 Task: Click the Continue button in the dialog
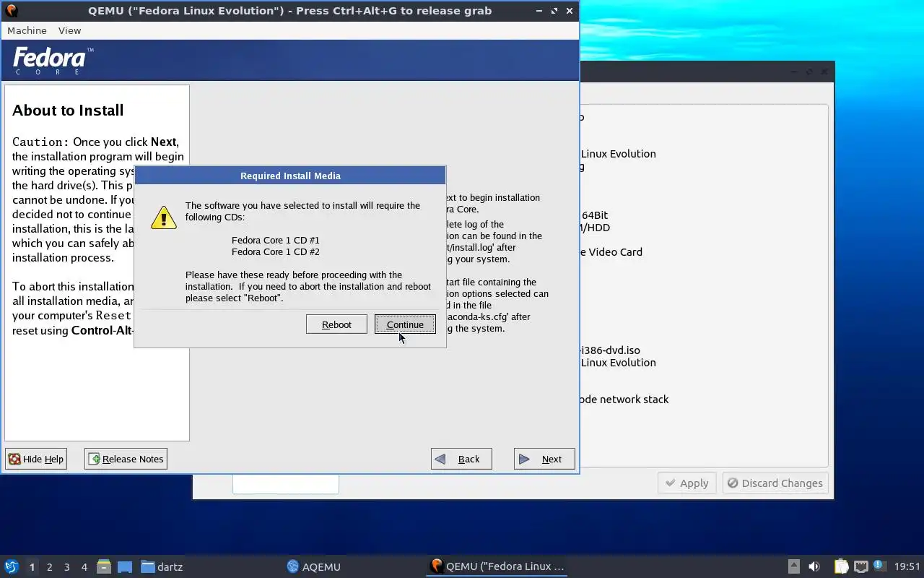coord(405,324)
